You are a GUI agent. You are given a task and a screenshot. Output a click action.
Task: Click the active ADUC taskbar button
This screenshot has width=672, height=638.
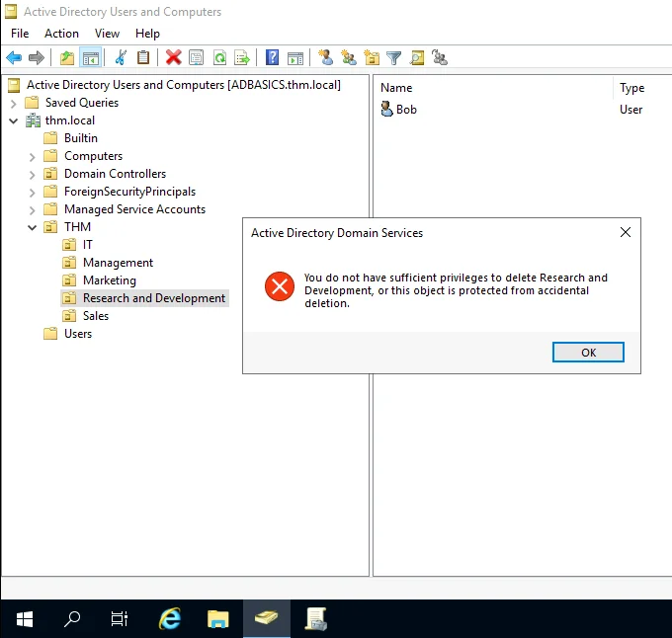tap(267, 618)
